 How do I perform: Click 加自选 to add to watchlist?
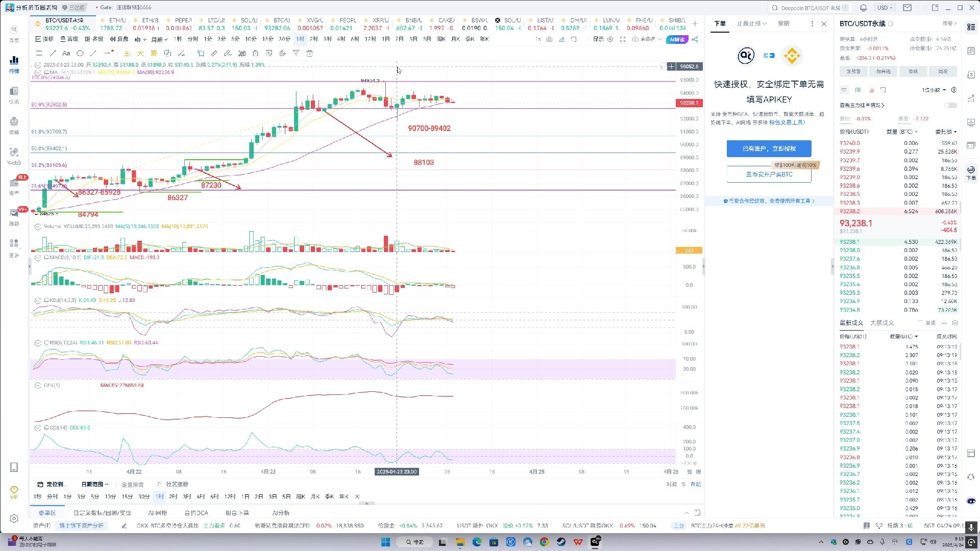click(x=883, y=71)
